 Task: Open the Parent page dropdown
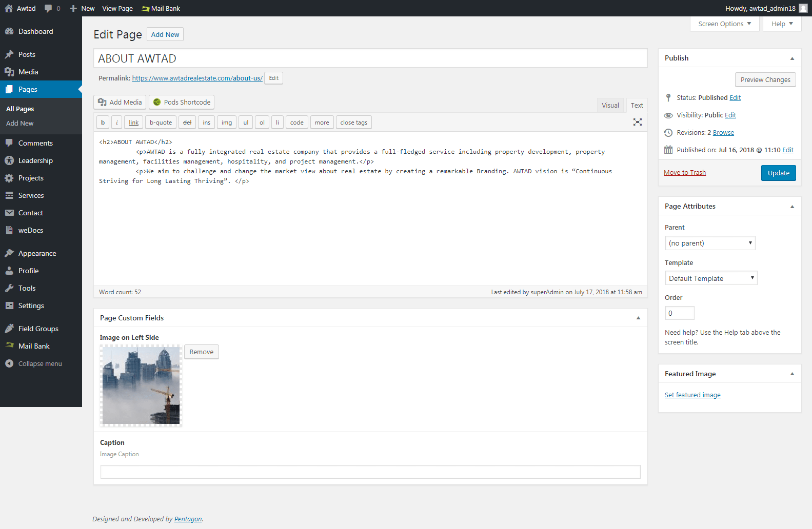pos(710,243)
